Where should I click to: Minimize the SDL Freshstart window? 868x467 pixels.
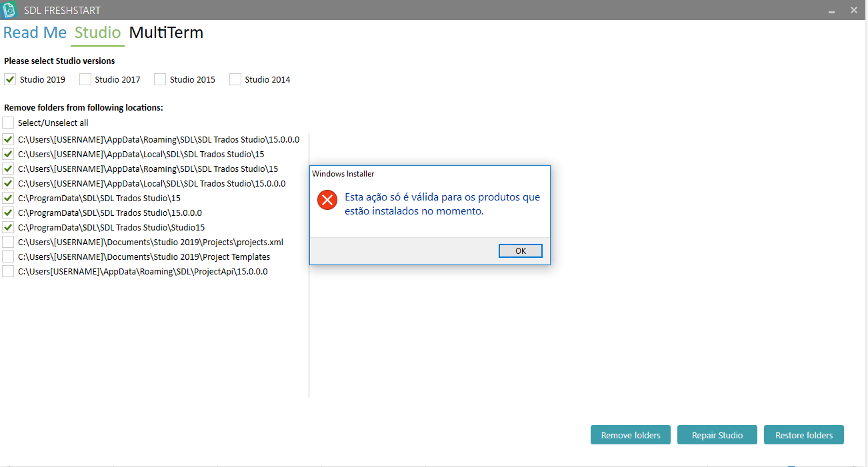pos(831,11)
